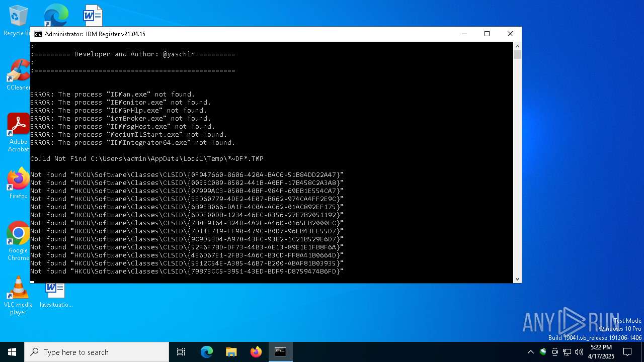Click the Could Not Find Temp path line
The width and height of the screenshot is (644, 362).
pos(147,159)
